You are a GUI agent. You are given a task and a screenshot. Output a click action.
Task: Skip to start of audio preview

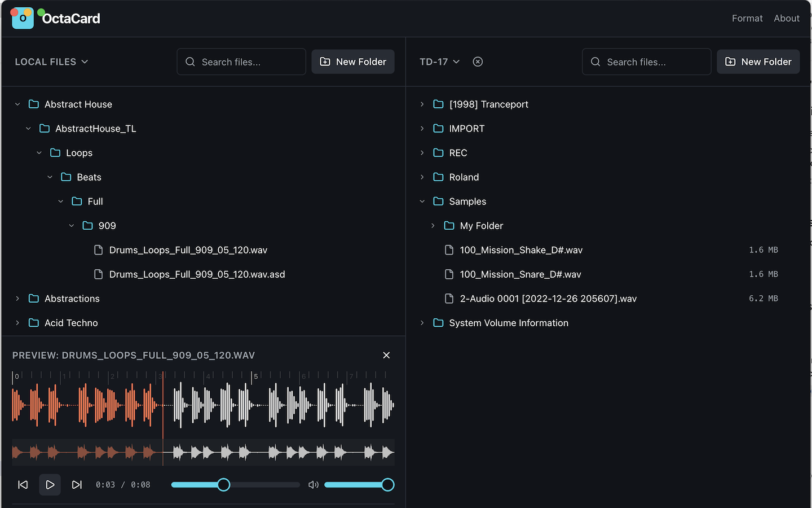tap(23, 485)
